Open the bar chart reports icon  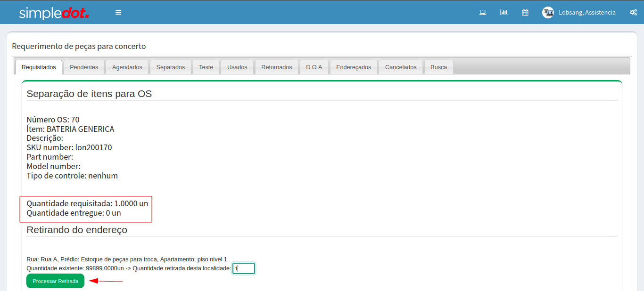click(x=504, y=12)
